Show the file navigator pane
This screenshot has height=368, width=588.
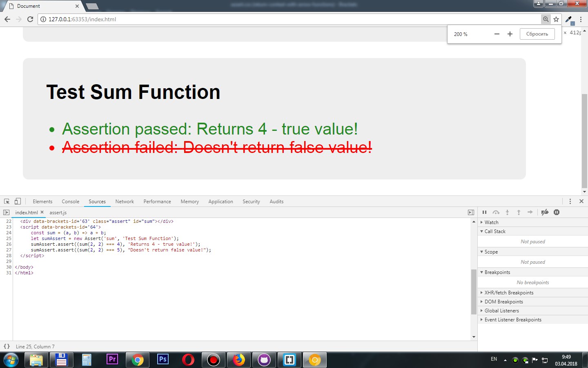coord(6,212)
